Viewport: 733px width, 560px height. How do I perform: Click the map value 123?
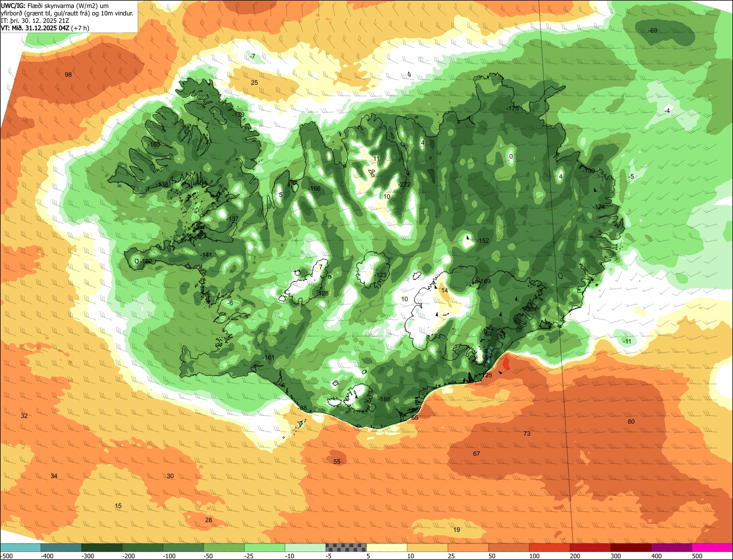pos(381,275)
